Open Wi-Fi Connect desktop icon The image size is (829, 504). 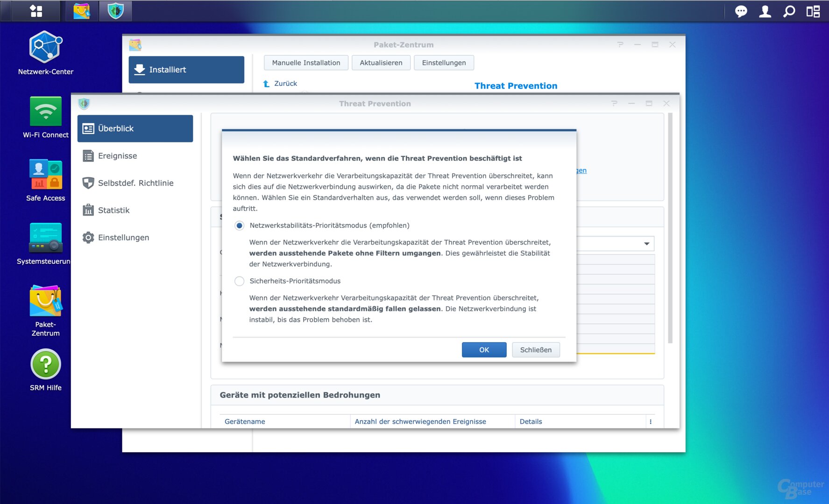(x=46, y=117)
